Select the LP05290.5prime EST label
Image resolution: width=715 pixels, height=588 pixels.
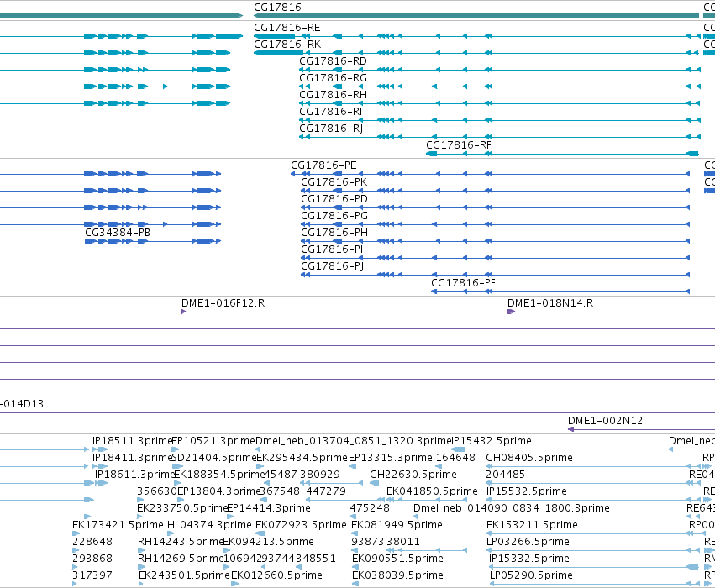click(531, 576)
